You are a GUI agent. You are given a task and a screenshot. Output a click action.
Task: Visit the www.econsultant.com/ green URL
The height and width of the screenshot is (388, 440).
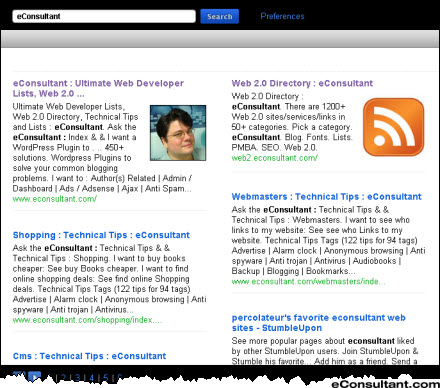55,199
